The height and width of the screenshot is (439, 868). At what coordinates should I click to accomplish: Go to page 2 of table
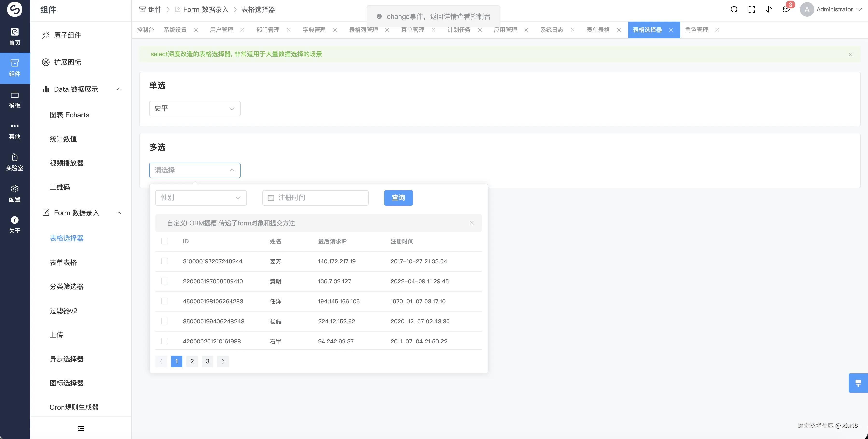coord(192,361)
